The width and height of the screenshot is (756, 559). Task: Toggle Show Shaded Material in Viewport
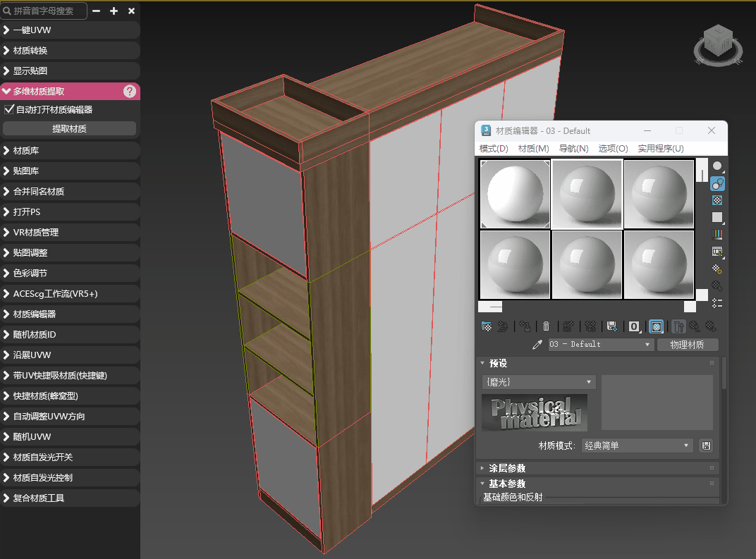pos(656,326)
